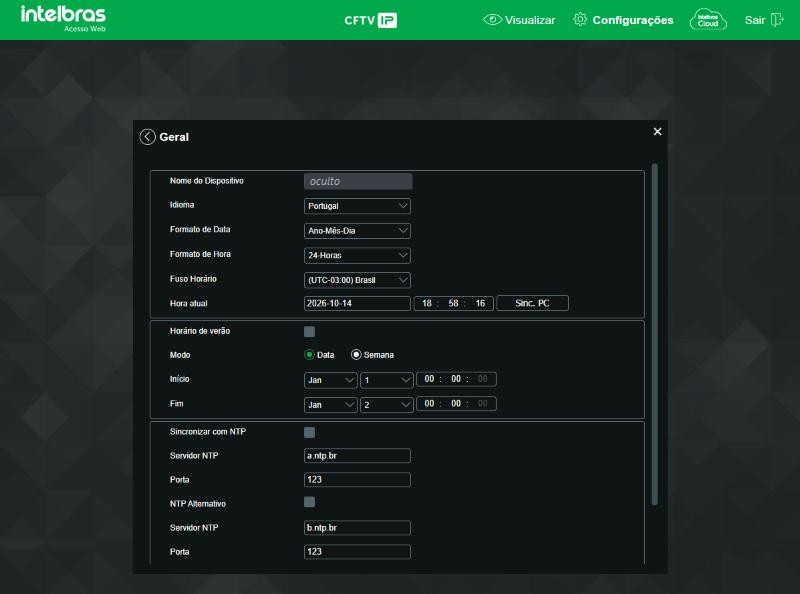
Task: Go back using the Geral arrow icon
Action: coord(147,137)
